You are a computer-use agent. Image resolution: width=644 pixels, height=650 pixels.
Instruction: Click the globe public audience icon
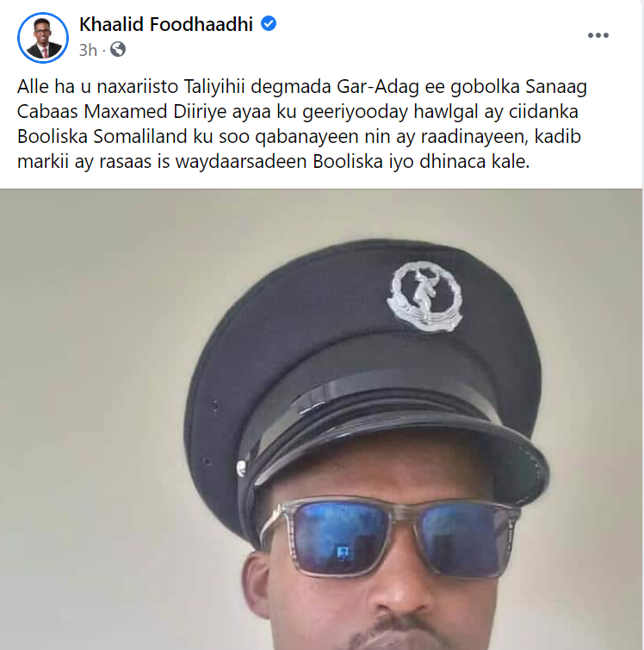[118, 50]
